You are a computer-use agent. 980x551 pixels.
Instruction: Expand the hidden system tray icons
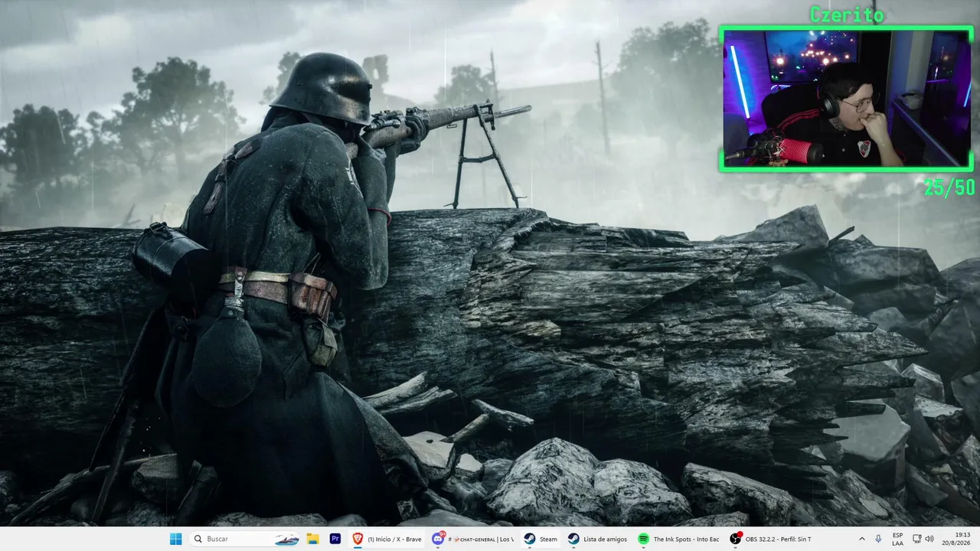862,539
